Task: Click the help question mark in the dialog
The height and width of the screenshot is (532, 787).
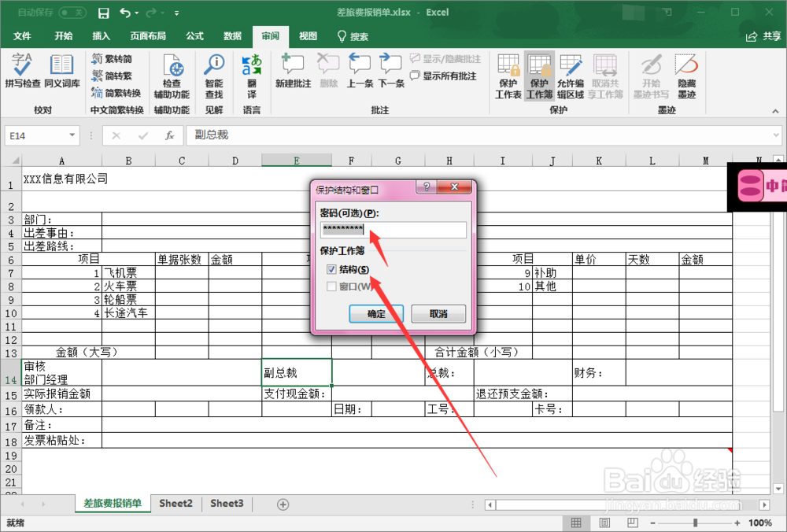Action: pyautogui.click(x=427, y=187)
